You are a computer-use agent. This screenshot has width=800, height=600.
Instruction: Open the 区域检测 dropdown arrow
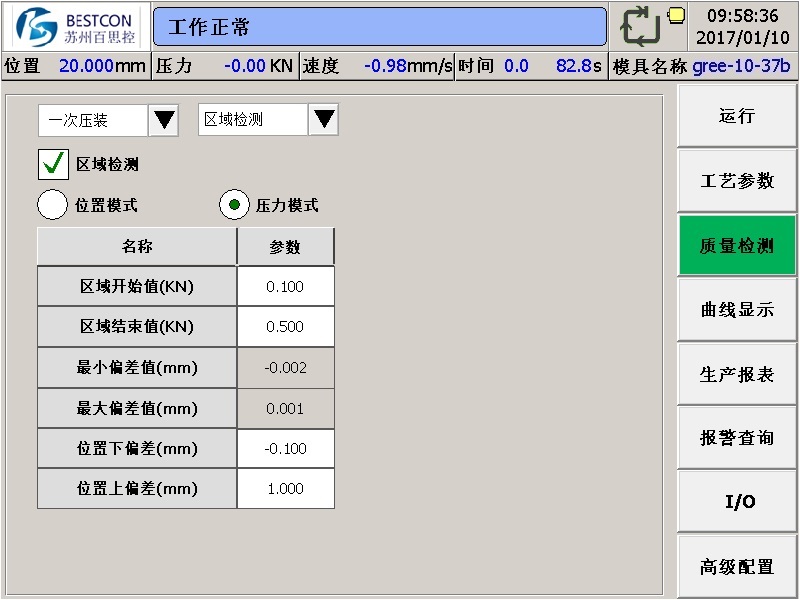click(324, 120)
